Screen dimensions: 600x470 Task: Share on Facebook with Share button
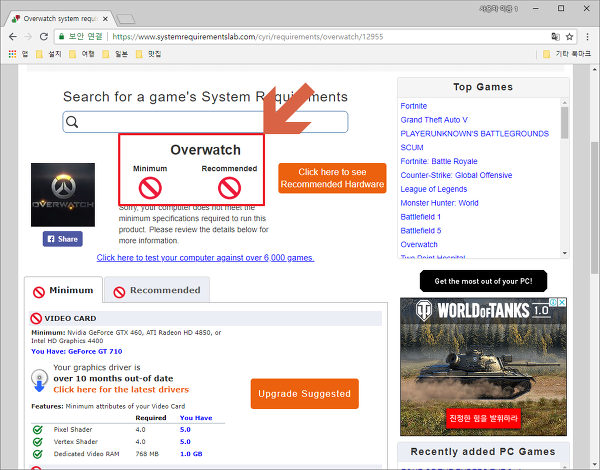click(x=63, y=239)
